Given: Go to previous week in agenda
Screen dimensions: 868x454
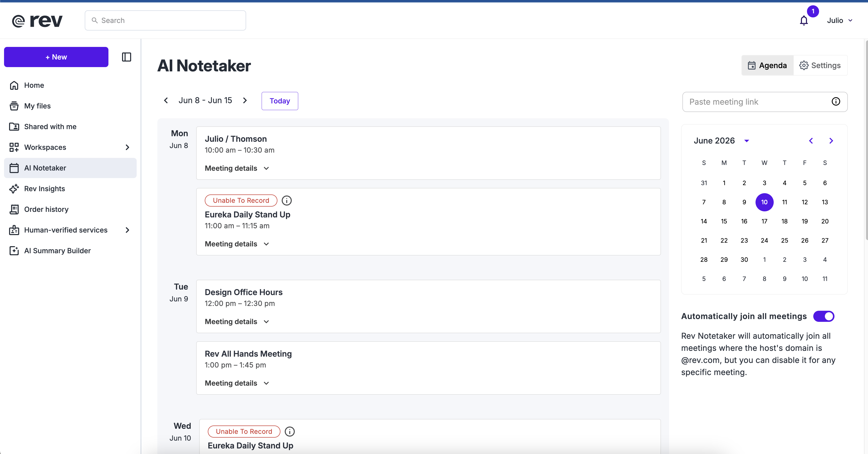Looking at the screenshot, I should click(166, 100).
